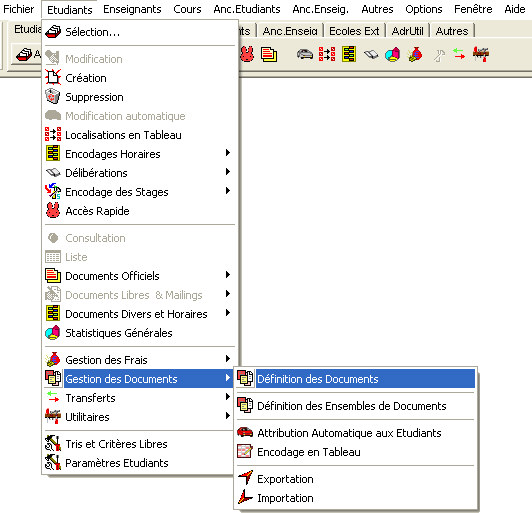Switch to the Autres tab
This screenshot has width=532, height=513.
point(452,31)
